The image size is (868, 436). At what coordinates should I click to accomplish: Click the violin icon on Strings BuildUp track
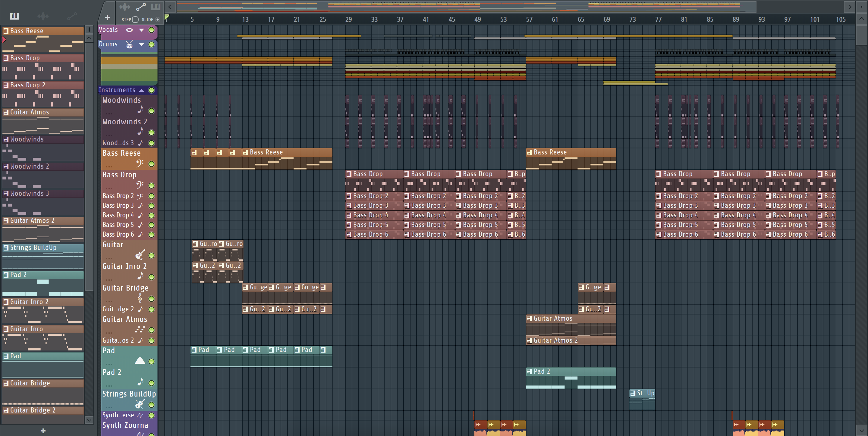pyautogui.click(x=140, y=404)
